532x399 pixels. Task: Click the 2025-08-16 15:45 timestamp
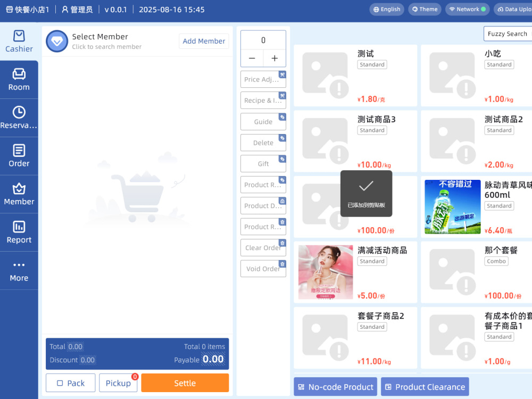(172, 10)
